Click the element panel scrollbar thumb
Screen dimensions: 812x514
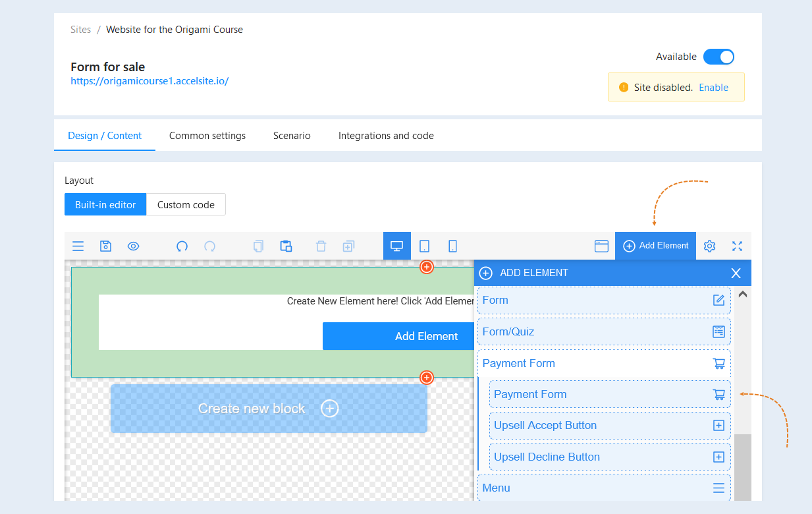click(743, 467)
